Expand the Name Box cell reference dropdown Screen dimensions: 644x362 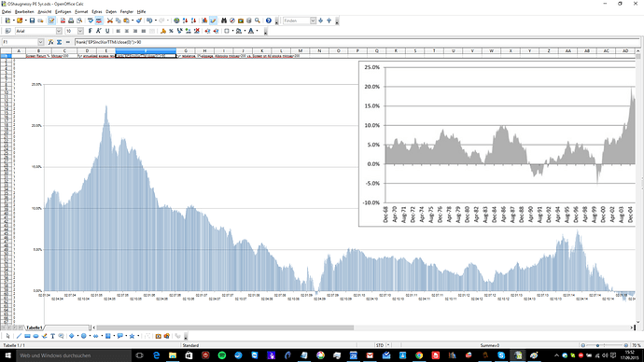41,42
